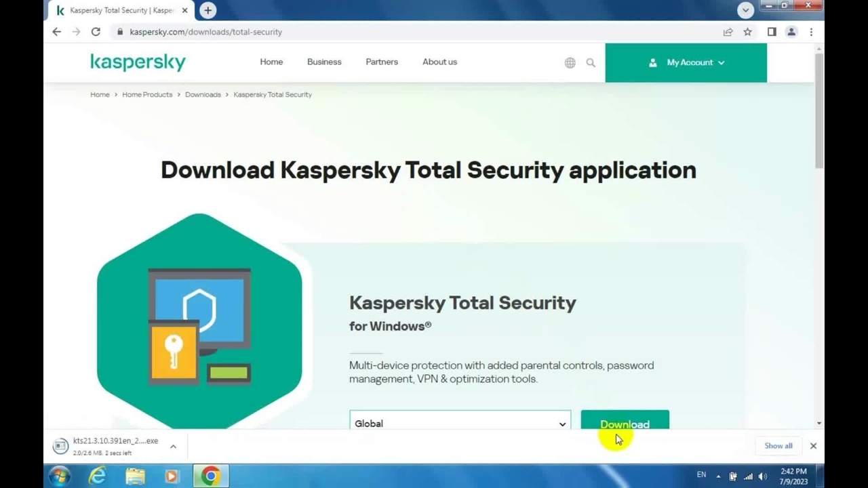This screenshot has height=488, width=868.
Task: Click the globe language selector icon
Action: pos(570,62)
